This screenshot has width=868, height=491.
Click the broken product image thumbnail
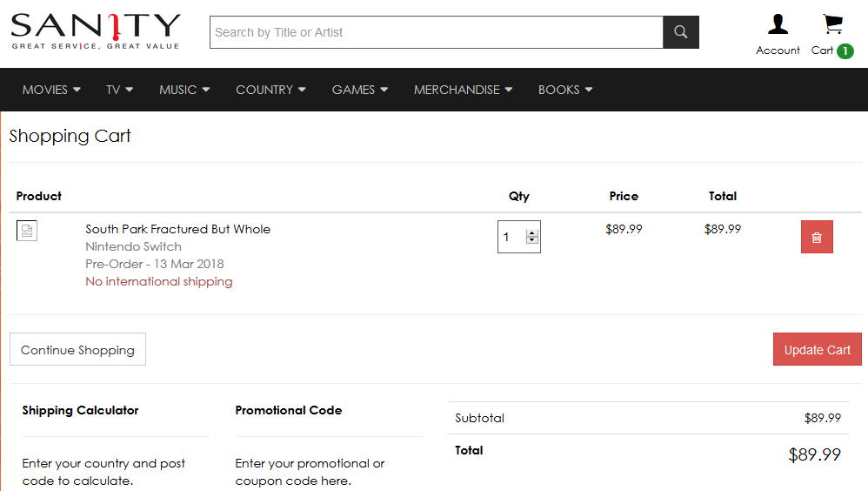click(x=27, y=231)
